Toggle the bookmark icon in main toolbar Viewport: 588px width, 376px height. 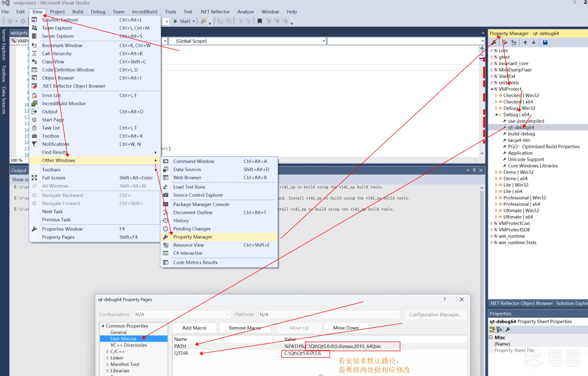pyautogui.click(x=260, y=21)
